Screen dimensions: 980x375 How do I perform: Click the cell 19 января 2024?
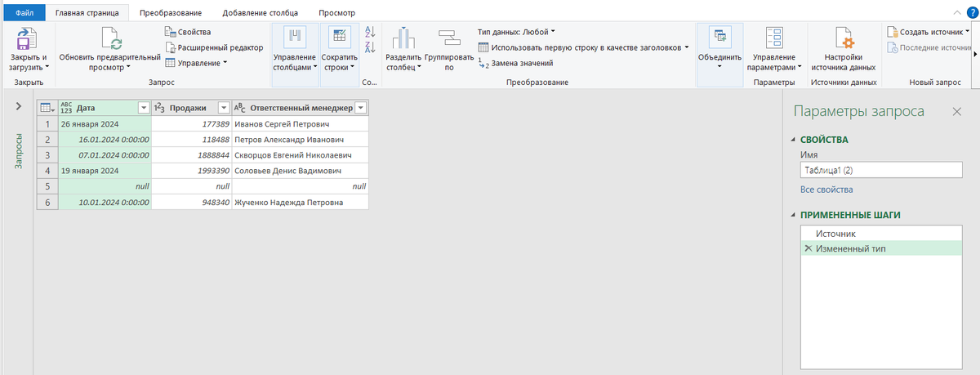click(x=105, y=171)
